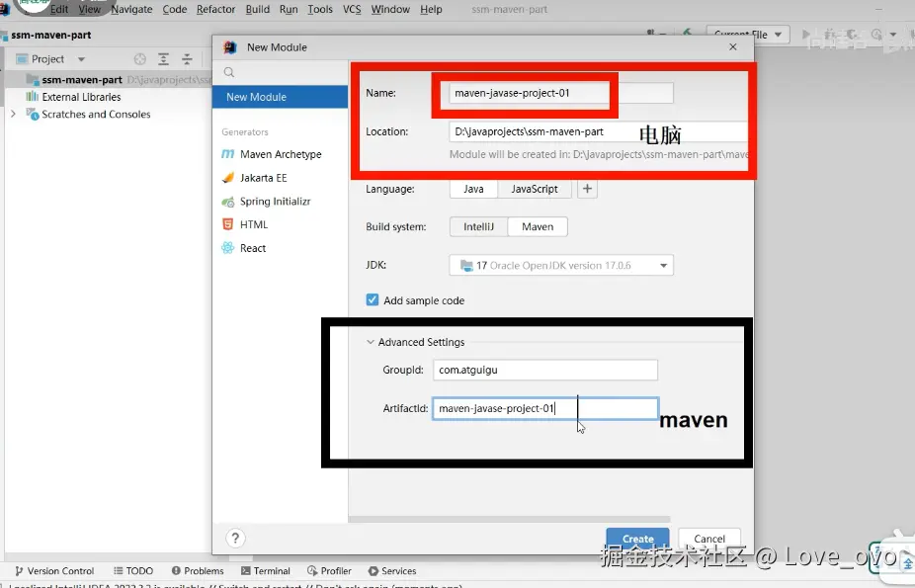The width and height of the screenshot is (915, 588).
Task: Open the Edit menu
Action: [59, 9]
